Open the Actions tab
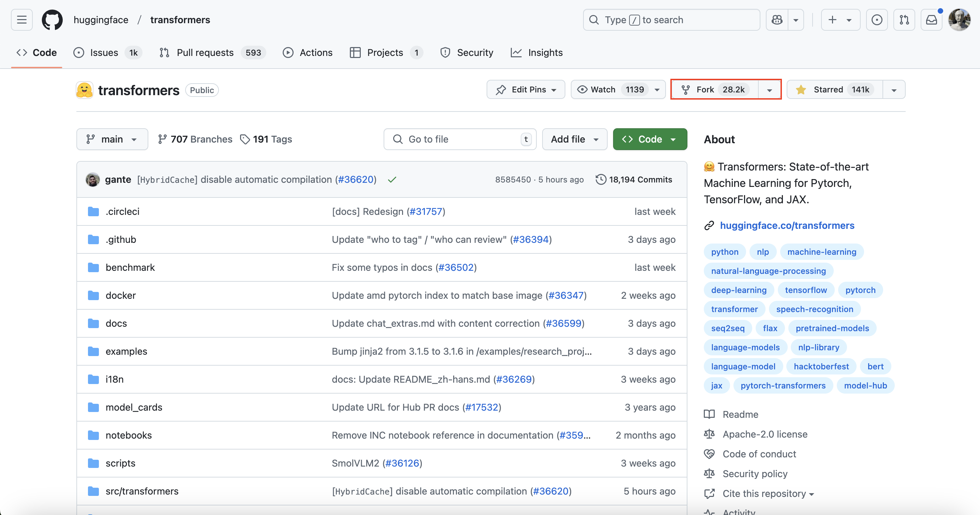Screen dimensions: 980x515 point(307,53)
